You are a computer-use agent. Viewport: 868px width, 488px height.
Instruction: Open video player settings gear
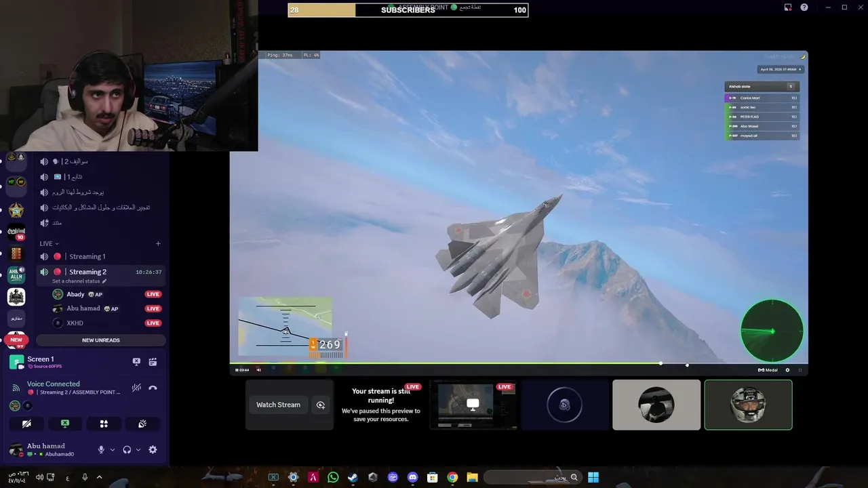pyautogui.click(x=787, y=370)
